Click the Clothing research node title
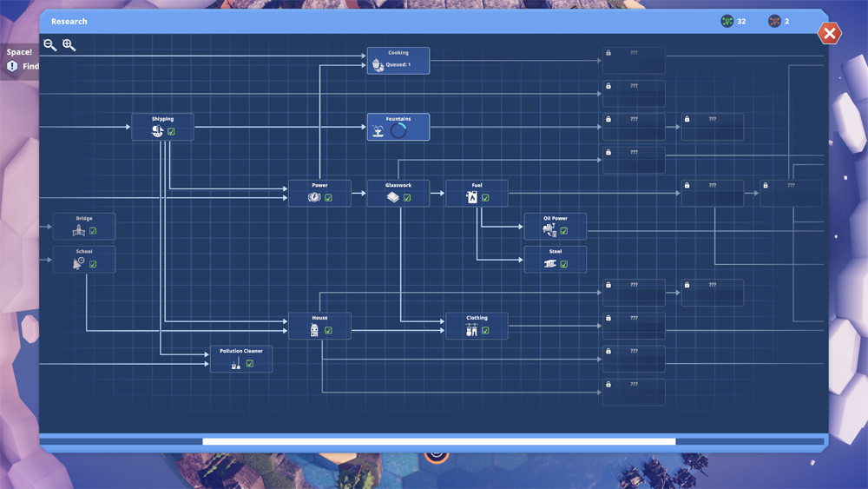This screenshot has height=489, width=868. 477,318
